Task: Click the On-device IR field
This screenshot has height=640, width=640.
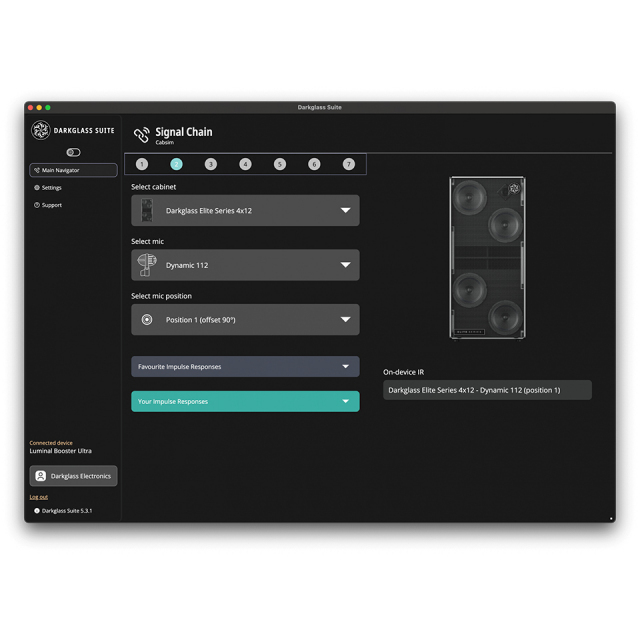Action: (x=487, y=390)
